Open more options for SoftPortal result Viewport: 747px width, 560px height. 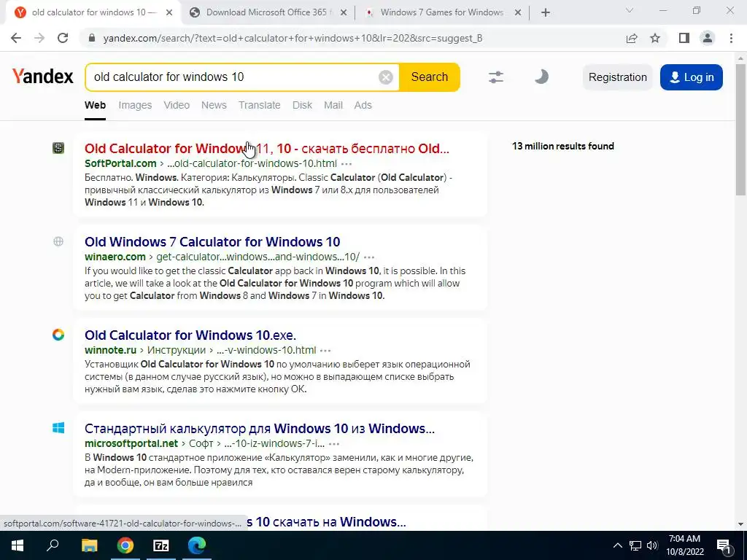pyautogui.click(x=347, y=164)
